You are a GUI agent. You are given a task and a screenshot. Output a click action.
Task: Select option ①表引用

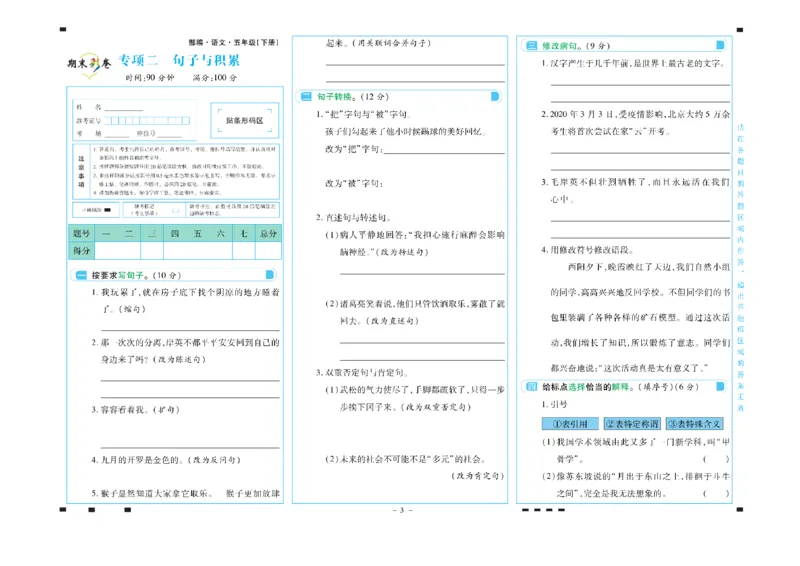pyautogui.click(x=570, y=424)
